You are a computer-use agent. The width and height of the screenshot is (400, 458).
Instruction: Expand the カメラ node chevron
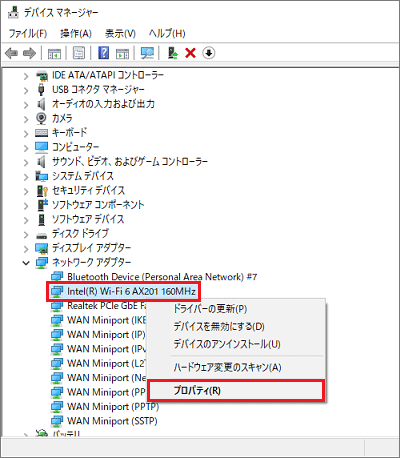click(26, 119)
